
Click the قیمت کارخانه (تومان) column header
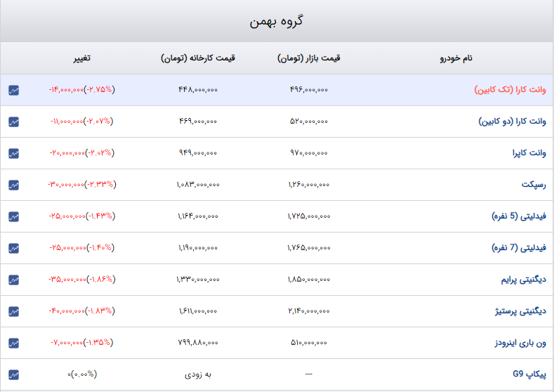198,58
